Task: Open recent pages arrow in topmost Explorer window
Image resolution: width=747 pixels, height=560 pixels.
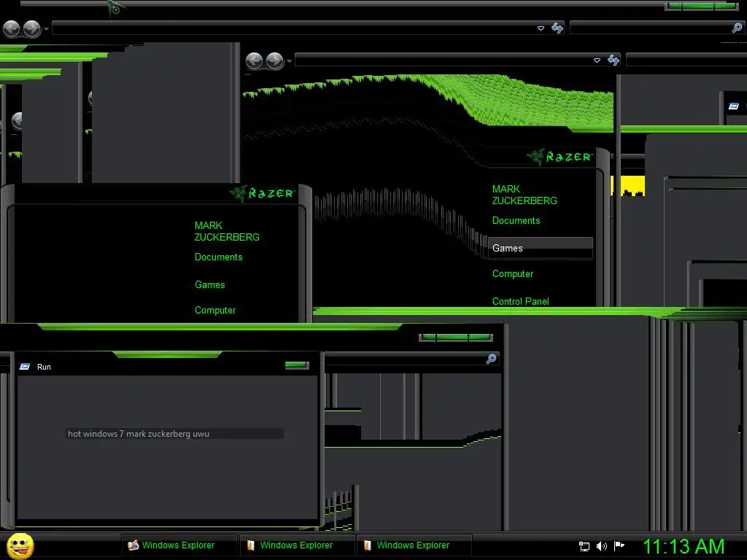Action: point(46,29)
